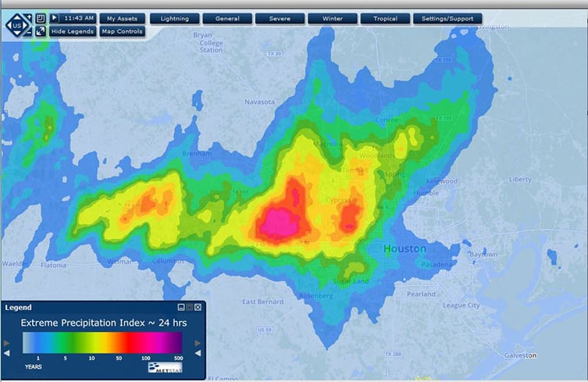The width and height of the screenshot is (588, 382).
Task: Pan the map up with the arrow
Action: coord(17,17)
